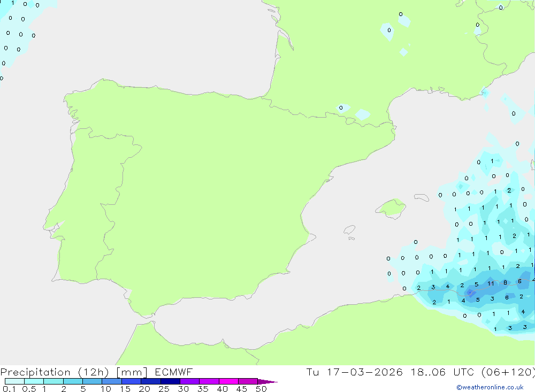Viewport: 535px width, 392px height.
Task: Click the '(06+120)' forecast offset text
Action: pyautogui.click(x=508, y=372)
